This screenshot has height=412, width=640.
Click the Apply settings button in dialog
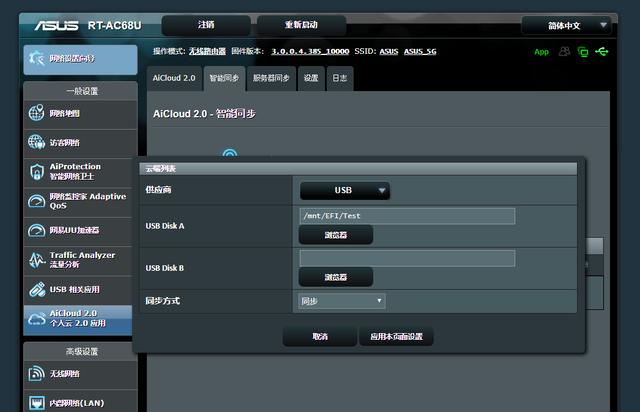click(x=396, y=336)
